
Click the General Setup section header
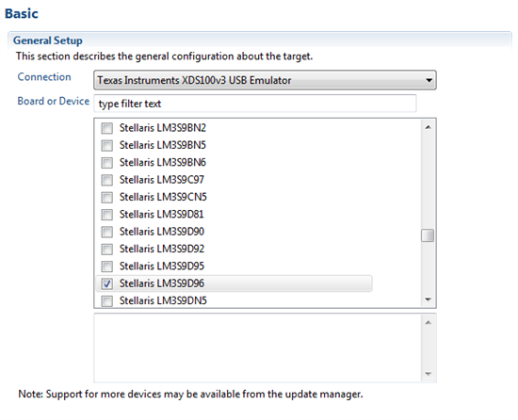[x=48, y=40]
